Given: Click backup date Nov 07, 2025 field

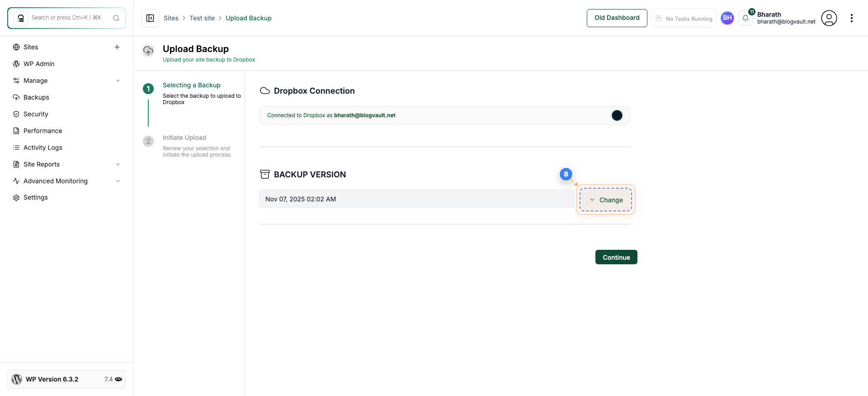Looking at the screenshot, I should tap(416, 199).
